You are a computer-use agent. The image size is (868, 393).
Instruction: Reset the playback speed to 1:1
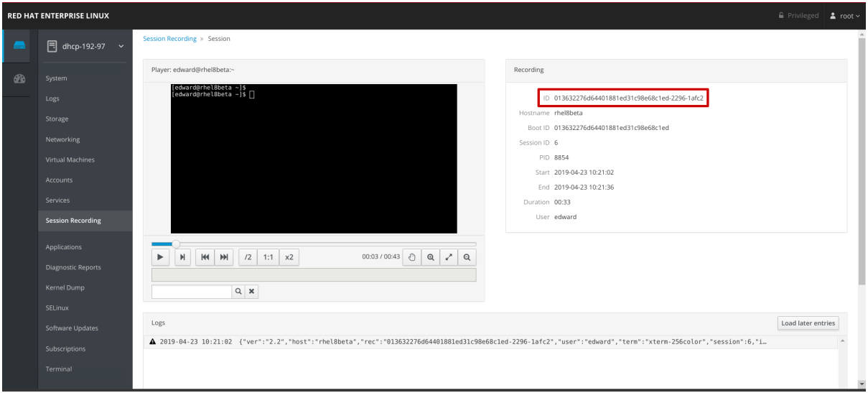point(268,257)
